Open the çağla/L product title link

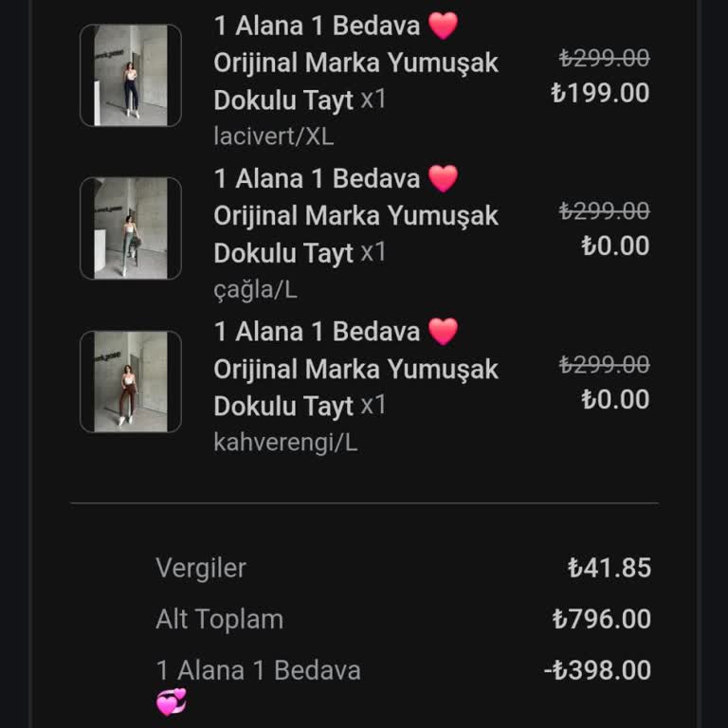click(x=355, y=216)
